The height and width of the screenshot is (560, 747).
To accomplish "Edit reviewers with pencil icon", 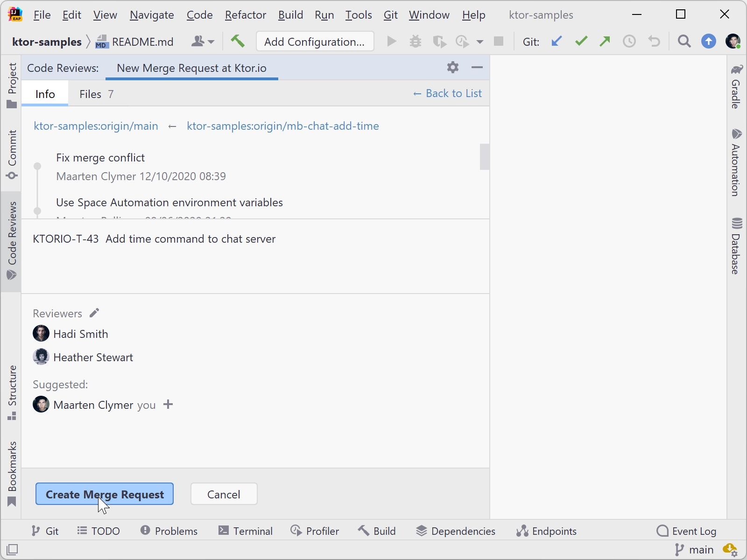I will tap(94, 313).
